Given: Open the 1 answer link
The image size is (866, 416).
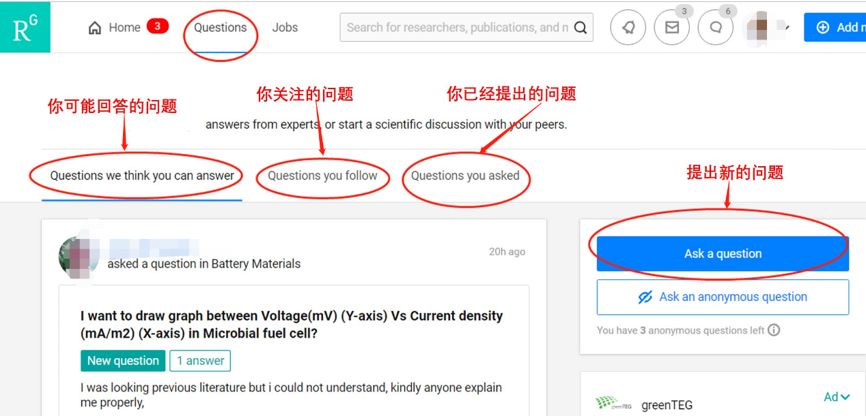Looking at the screenshot, I should click(x=200, y=361).
